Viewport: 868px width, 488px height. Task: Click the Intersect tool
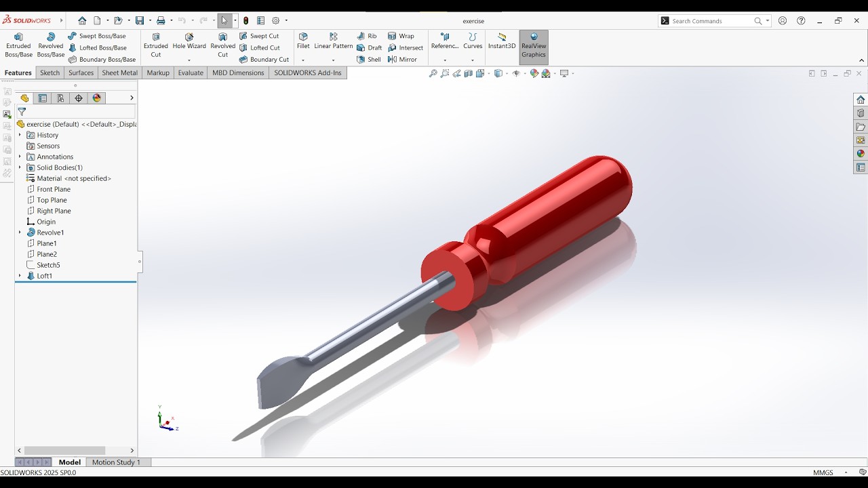[x=406, y=48]
